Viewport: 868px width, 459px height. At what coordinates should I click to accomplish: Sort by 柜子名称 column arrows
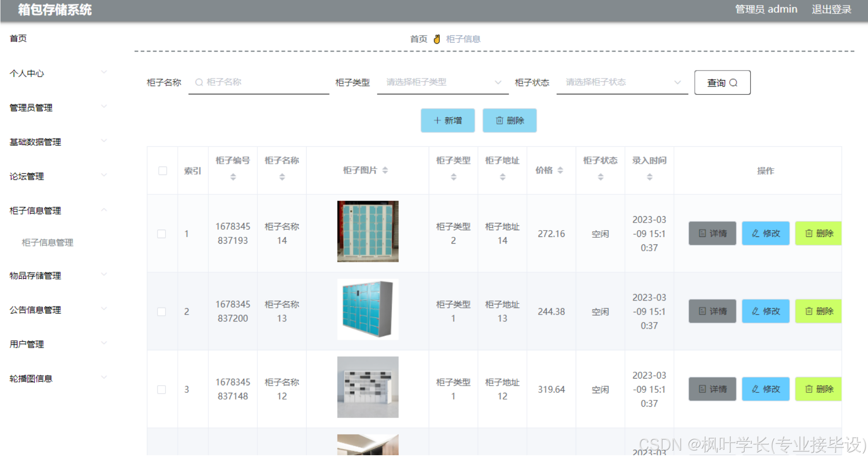point(282,177)
